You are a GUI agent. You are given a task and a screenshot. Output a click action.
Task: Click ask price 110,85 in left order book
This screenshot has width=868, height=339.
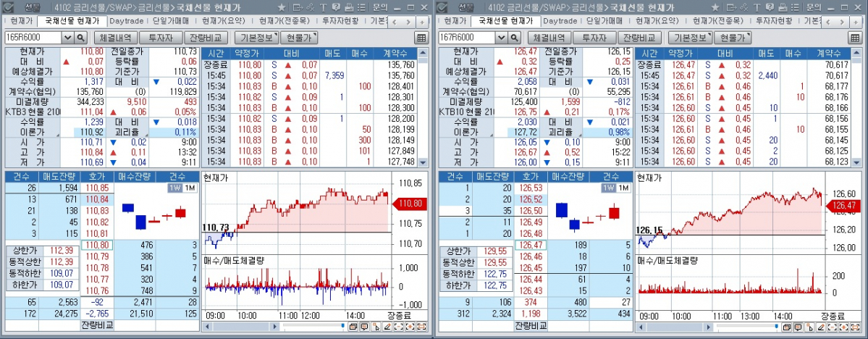97,188
